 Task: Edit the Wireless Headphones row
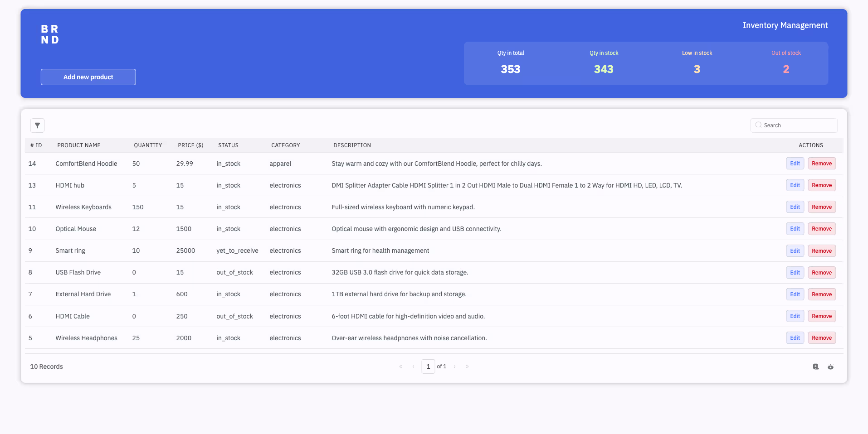(795, 338)
